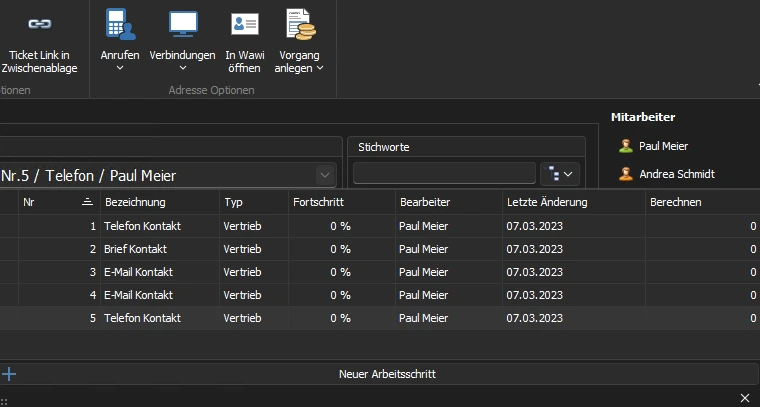Image resolution: width=760 pixels, height=407 pixels.
Task: Open the Stichworte tree selector icon
Action: [x=554, y=173]
